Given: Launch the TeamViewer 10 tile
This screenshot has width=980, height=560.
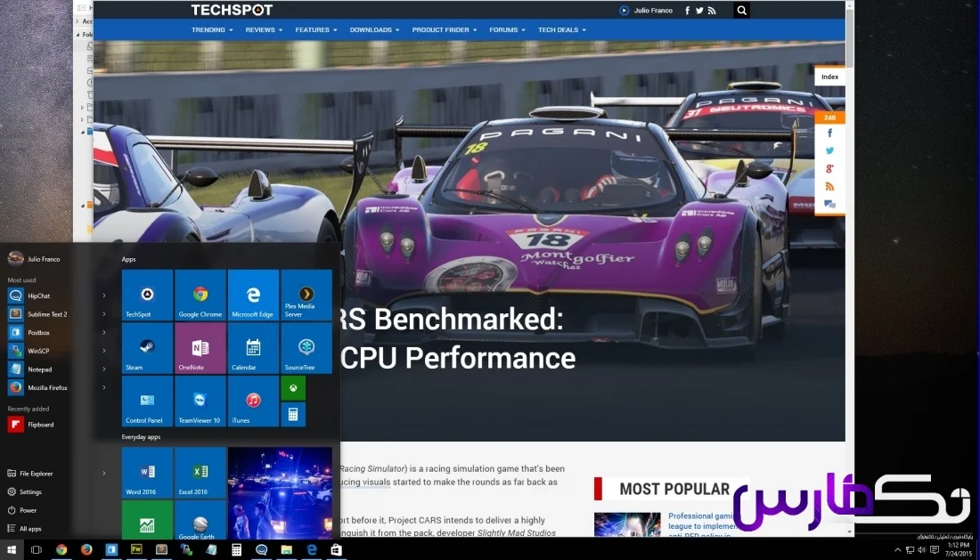Looking at the screenshot, I should (200, 402).
